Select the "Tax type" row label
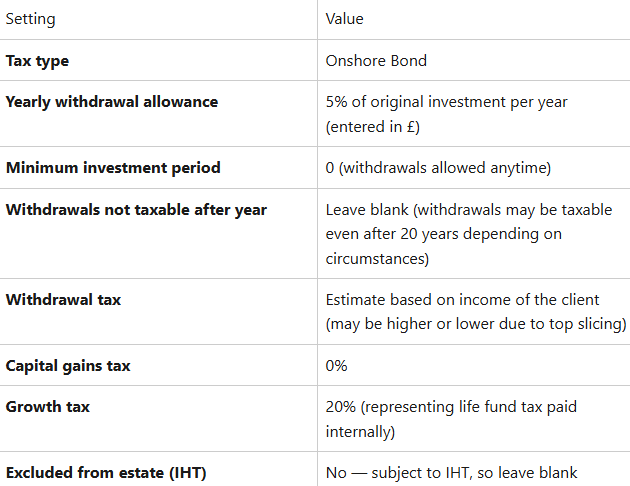Image resolution: width=630 pixels, height=486 pixels. (38, 61)
